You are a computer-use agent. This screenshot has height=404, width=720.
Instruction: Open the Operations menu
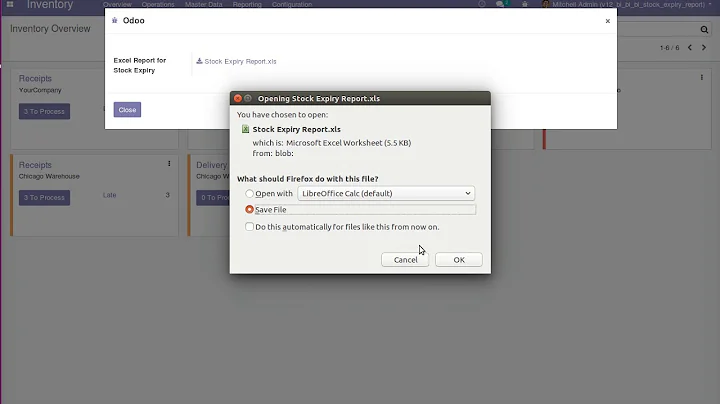pos(158,4)
